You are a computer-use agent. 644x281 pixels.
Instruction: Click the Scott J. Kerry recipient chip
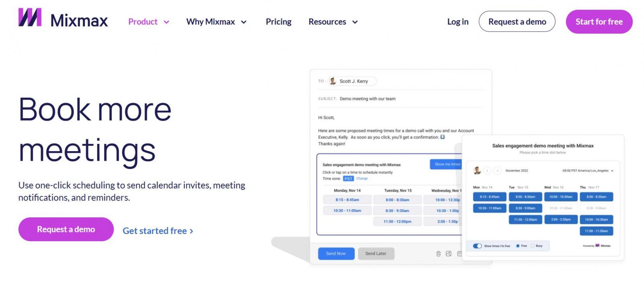352,81
